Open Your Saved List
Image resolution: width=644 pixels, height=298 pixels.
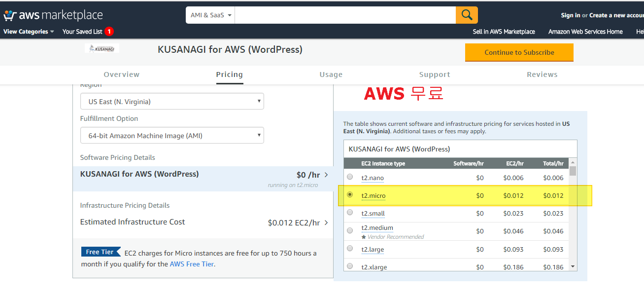82,32
